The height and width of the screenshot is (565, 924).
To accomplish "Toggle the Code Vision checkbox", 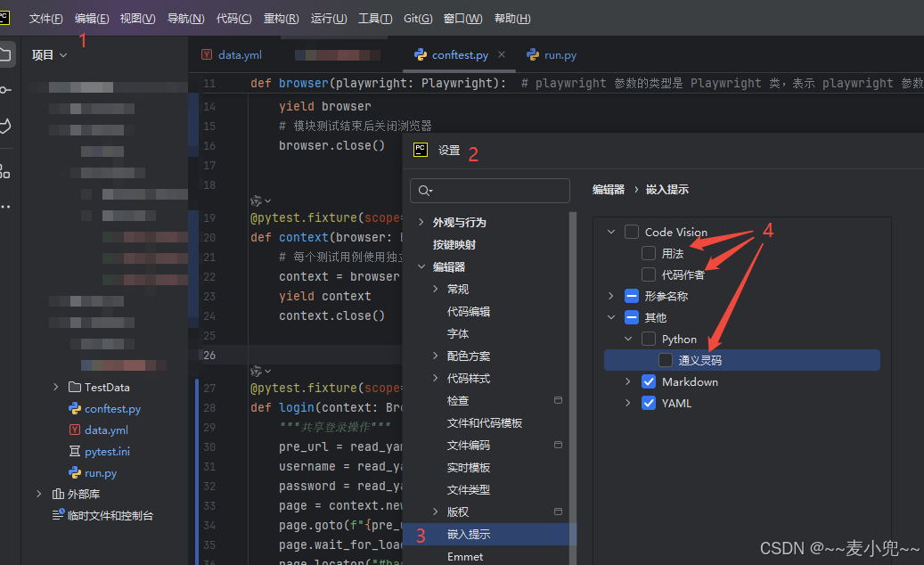I will (632, 232).
